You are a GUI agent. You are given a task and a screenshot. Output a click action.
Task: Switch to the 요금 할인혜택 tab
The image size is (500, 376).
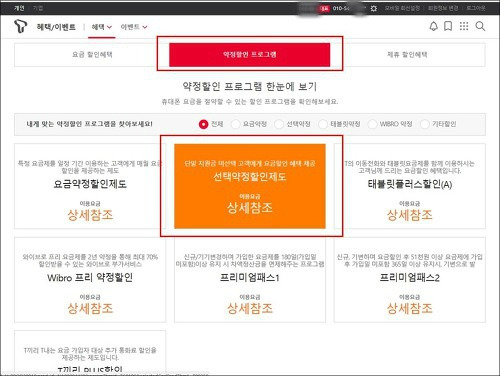click(x=92, y=55)
